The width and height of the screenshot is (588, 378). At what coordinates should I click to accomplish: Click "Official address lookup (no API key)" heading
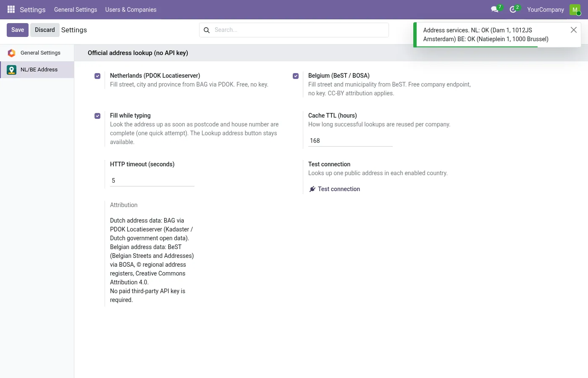[x=138, y=53]
